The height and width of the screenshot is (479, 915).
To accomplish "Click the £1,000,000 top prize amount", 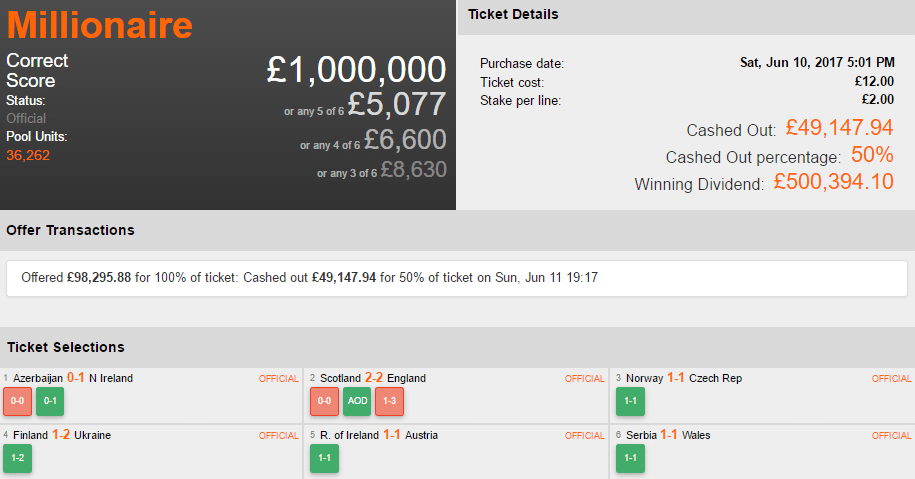I will pos(356,69).
